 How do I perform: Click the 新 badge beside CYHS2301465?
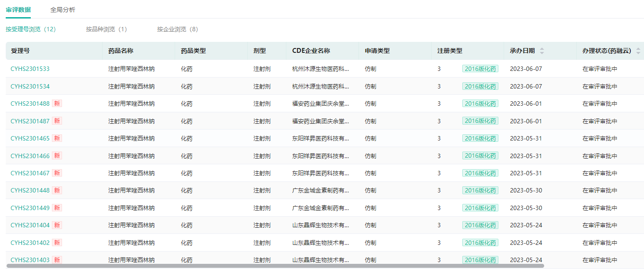(57, 138)
